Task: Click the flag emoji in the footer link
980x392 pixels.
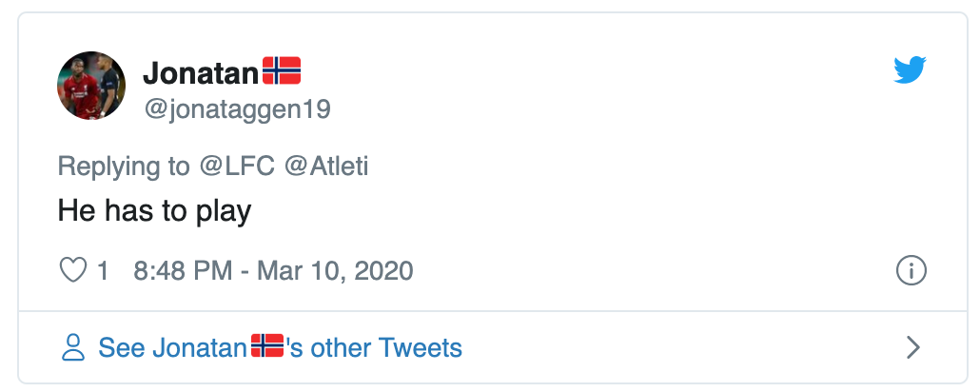Action: point(267,347)
